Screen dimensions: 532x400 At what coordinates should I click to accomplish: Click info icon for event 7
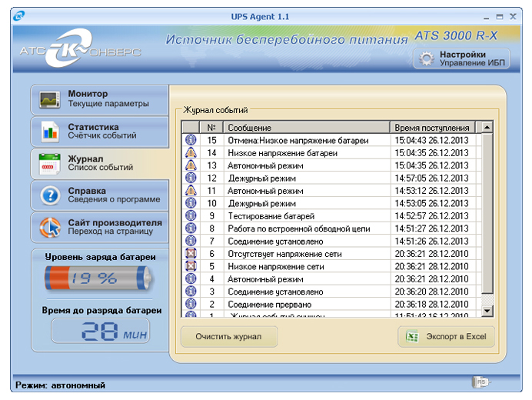point(191,241)
